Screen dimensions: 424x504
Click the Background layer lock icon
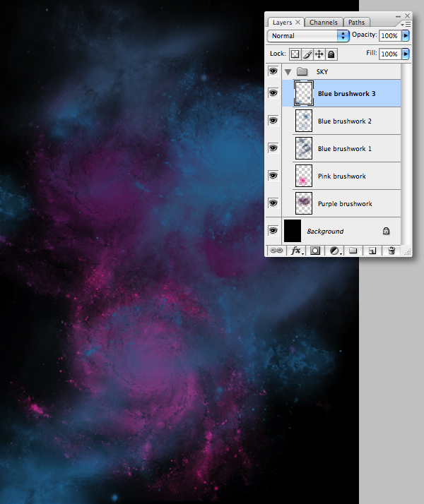click(386, 231)
